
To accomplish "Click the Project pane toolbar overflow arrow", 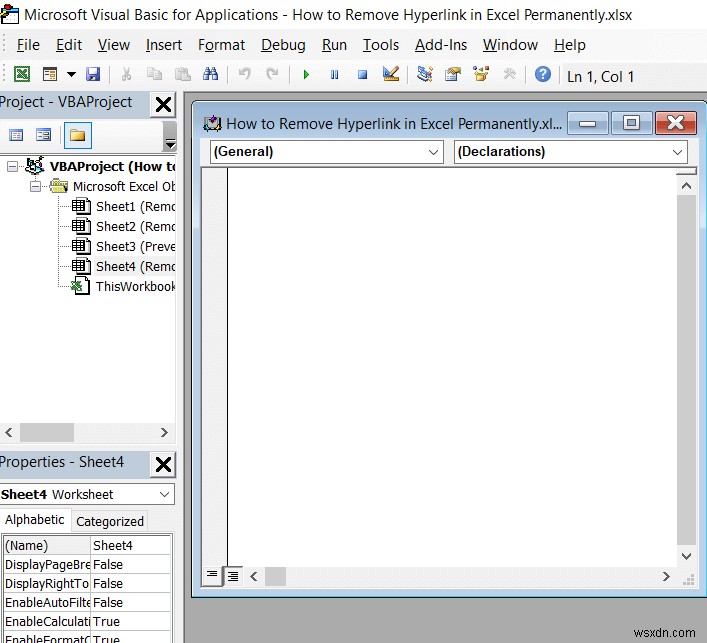I will click(x=170, y=136).
